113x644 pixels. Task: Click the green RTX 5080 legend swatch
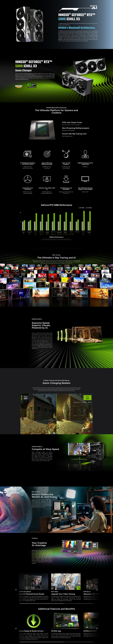point(79,208)
